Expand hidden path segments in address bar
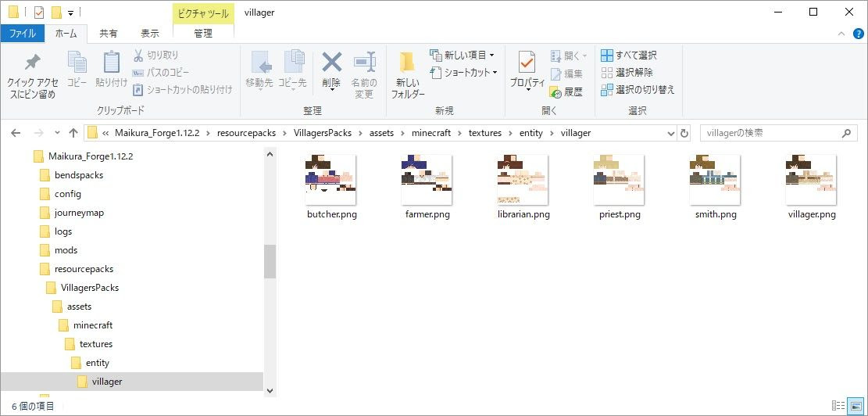The width and height of the screenshot is (868, 416). click(105, 133)
